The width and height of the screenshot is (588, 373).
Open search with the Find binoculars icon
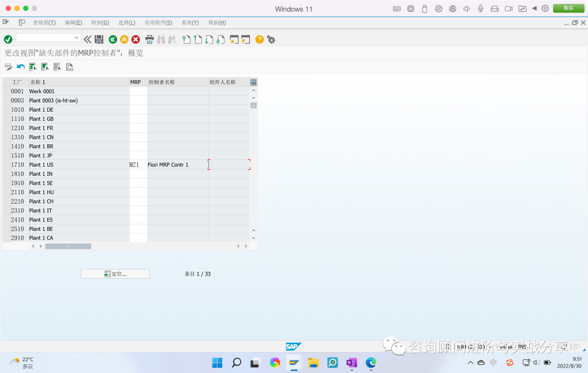(161, 39)
